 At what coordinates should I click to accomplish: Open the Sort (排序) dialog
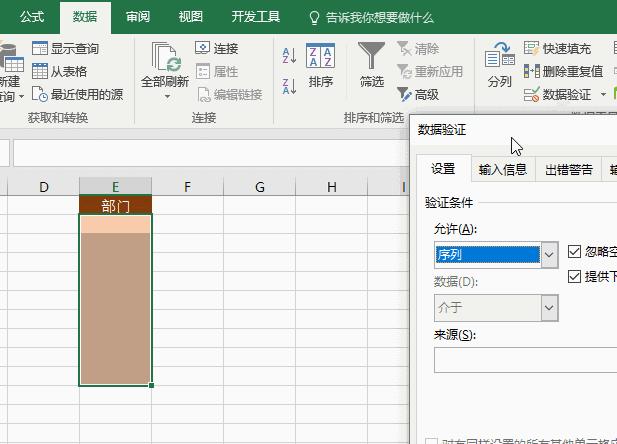pyautogui.click(x=321, y=65)
